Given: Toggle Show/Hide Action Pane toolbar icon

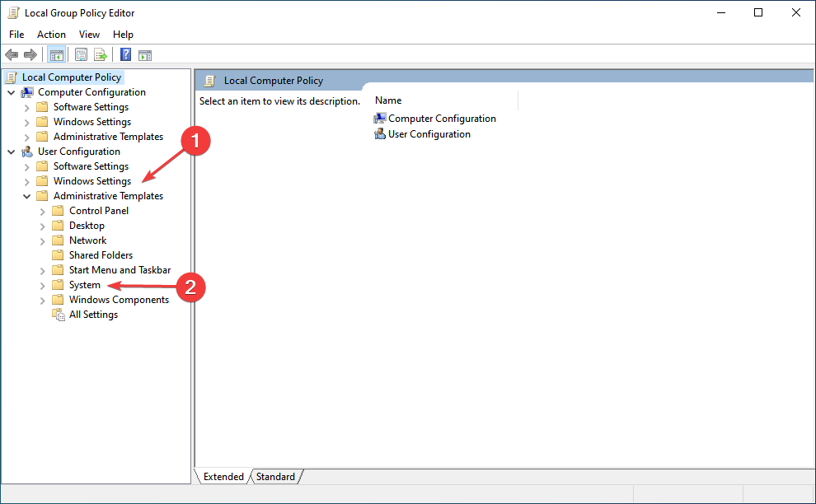Looking at the screenshot, I should click(145, 55).
